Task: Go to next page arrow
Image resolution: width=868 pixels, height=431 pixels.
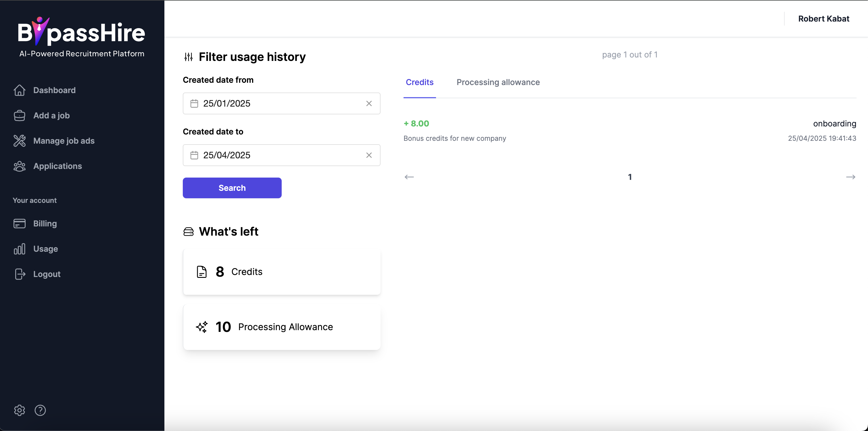Action: click(850, 177)
